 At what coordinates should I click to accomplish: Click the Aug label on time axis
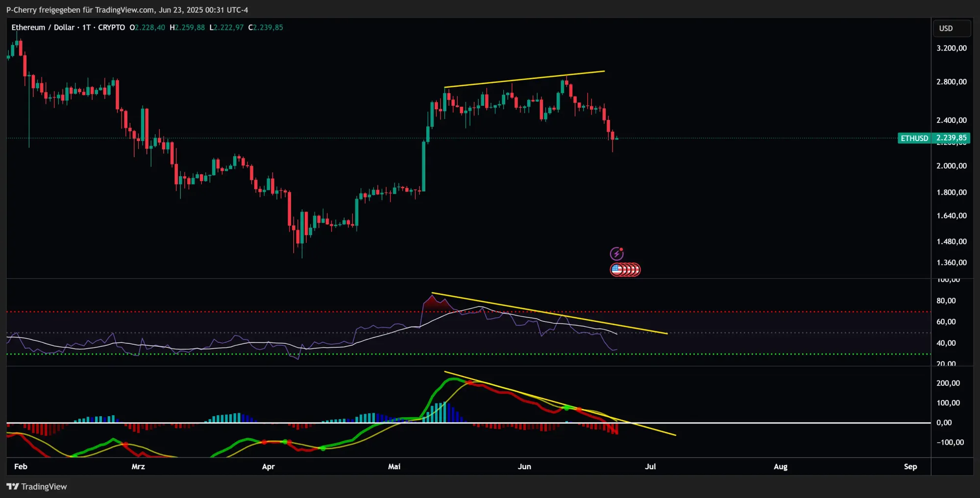(x=781, y=467)
